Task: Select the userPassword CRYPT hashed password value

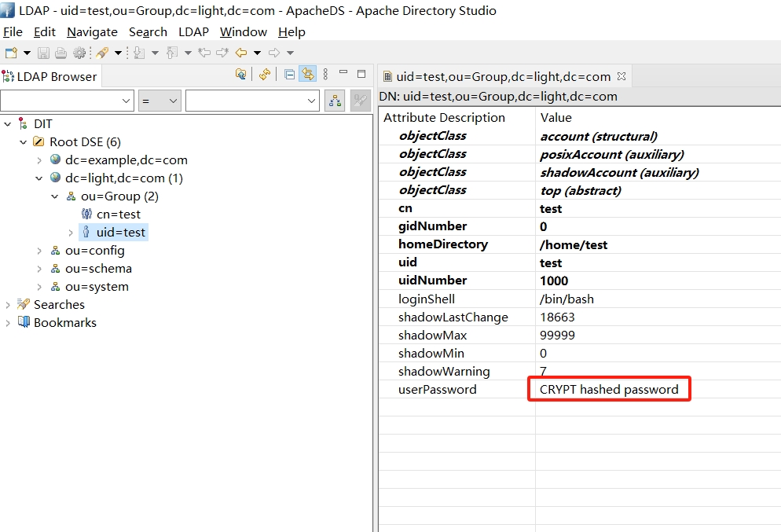Action: tap(608, 390)
